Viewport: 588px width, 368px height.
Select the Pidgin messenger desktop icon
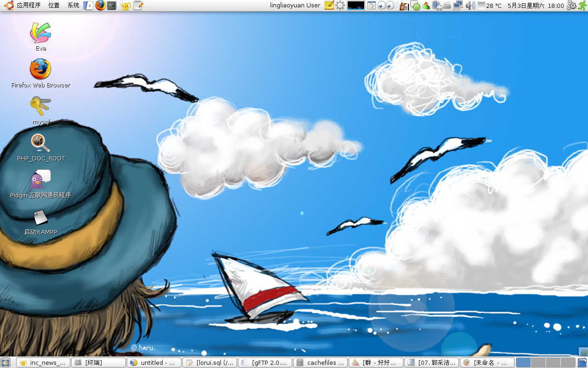pos(40,184)
